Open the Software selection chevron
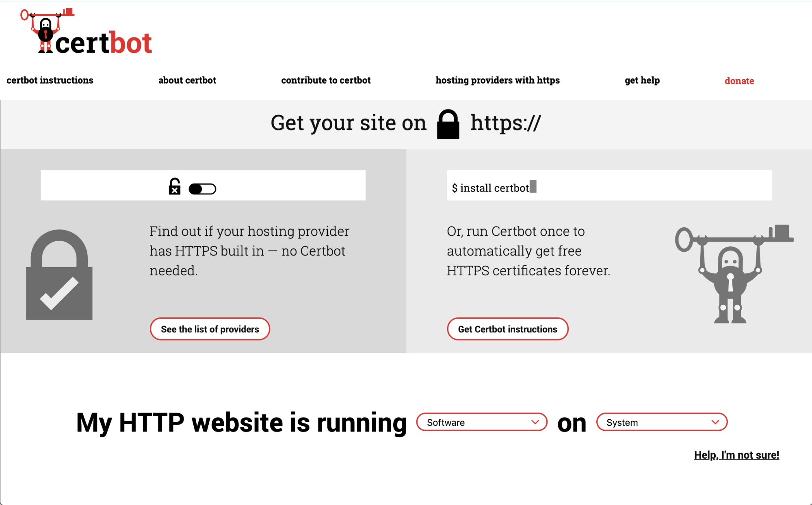Viewport: 812px width, 505px height. pyautogui.click(x=535, y=422)
